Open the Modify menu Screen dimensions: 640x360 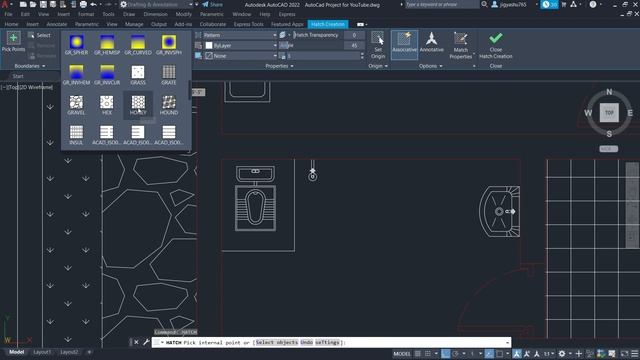click(184, 14)
